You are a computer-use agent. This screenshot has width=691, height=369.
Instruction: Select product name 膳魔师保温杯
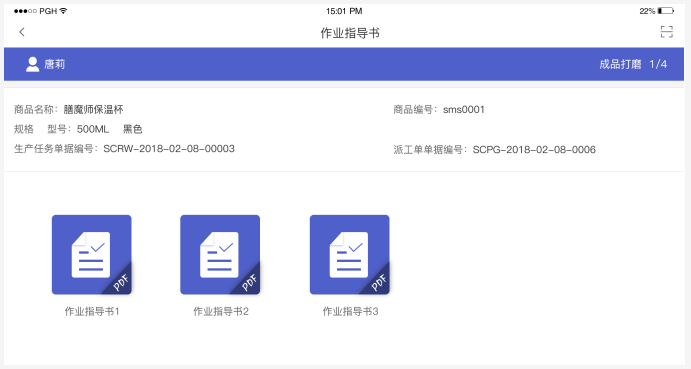point(93,109)
